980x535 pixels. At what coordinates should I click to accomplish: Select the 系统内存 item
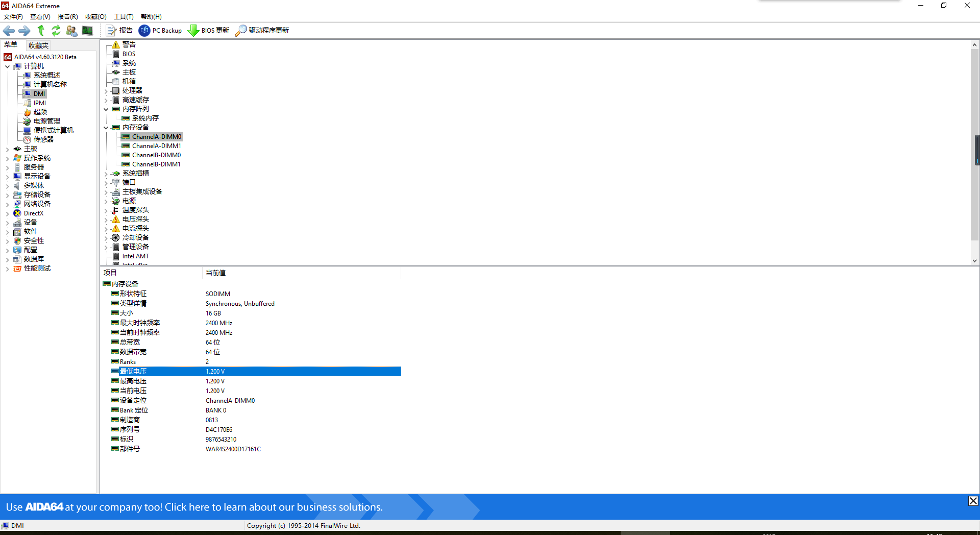coord(145,118)
